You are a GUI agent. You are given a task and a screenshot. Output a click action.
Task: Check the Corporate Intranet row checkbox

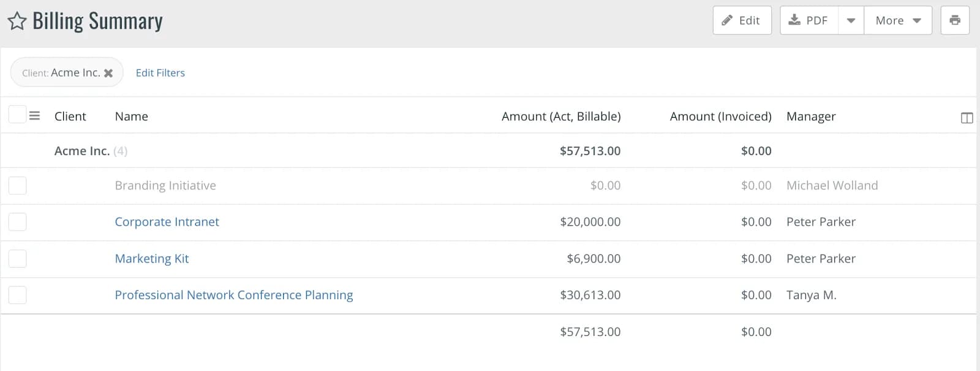click(x=17, y=222)
